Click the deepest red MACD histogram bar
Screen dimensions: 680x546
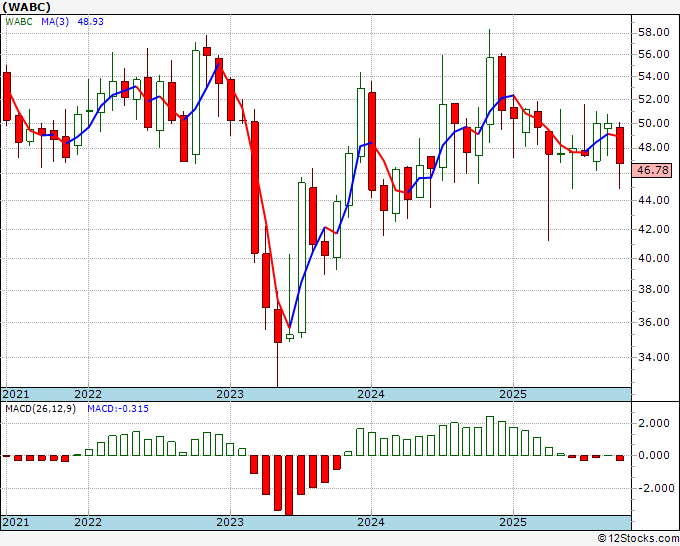[x=289, y=485]
